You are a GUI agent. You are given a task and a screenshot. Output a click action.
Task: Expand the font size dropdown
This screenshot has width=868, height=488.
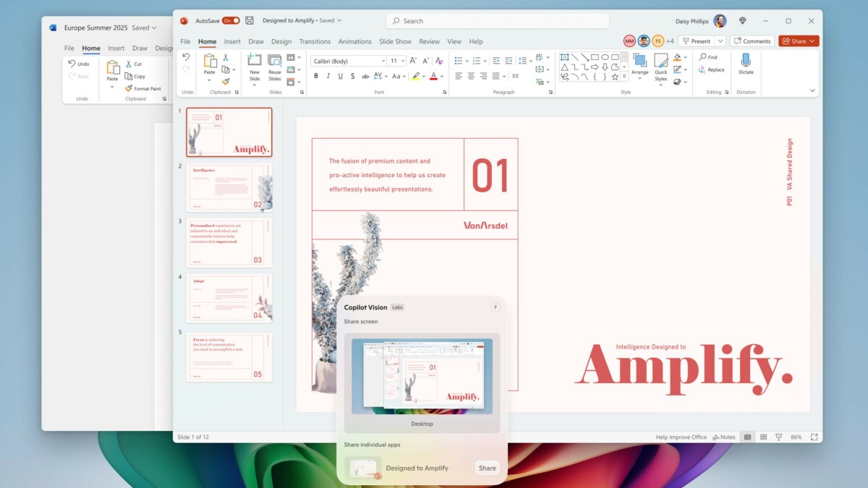pyautogui.click(x=403, y=61)
